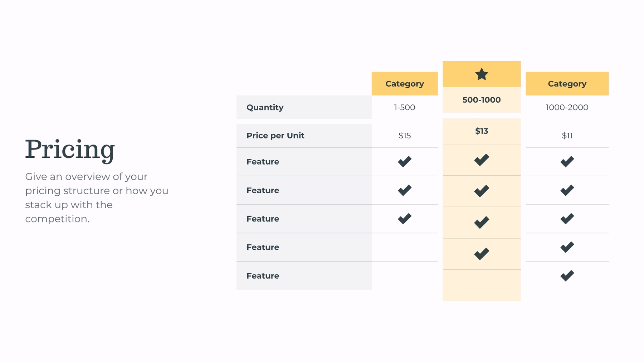Select the 500-1000 quantity cell
This screenshot has width=644, height=362.
point(482,100)
